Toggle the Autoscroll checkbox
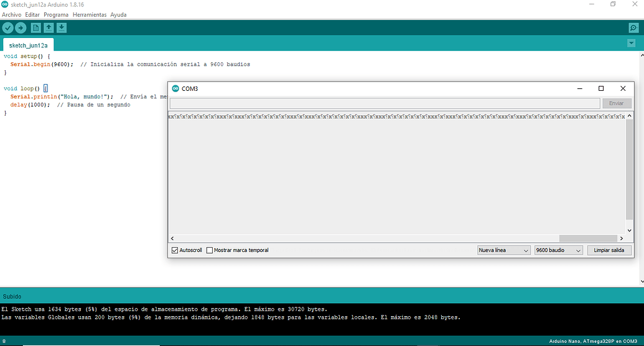 click(x=175, y=250)
